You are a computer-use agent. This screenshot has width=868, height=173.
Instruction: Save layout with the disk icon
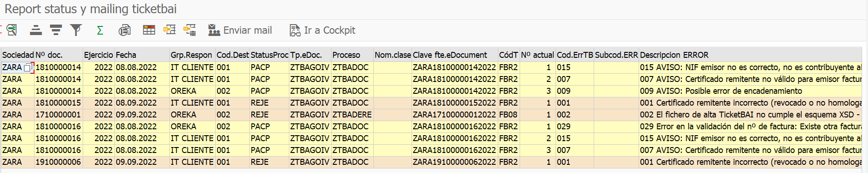tap(190, 30)
